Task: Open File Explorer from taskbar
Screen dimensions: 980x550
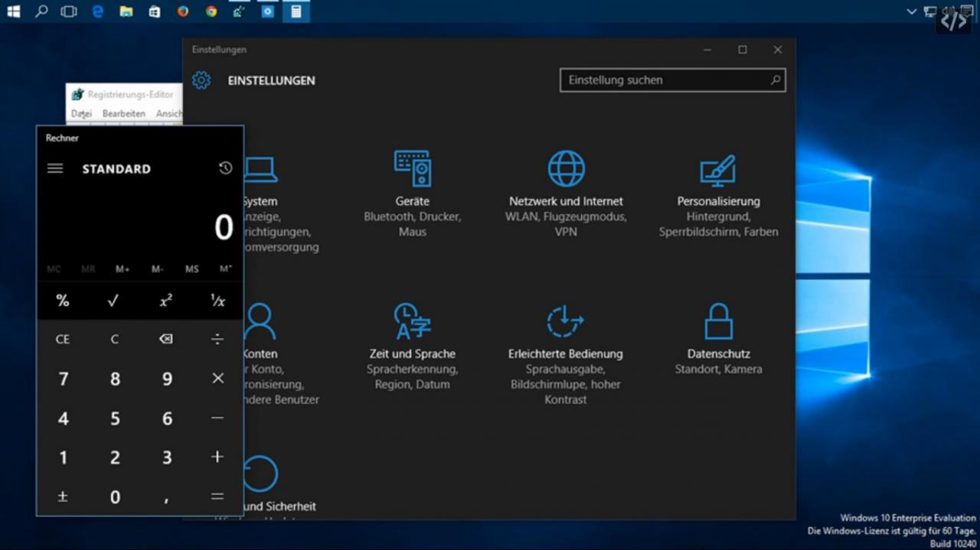Action: tap(126, 11)
